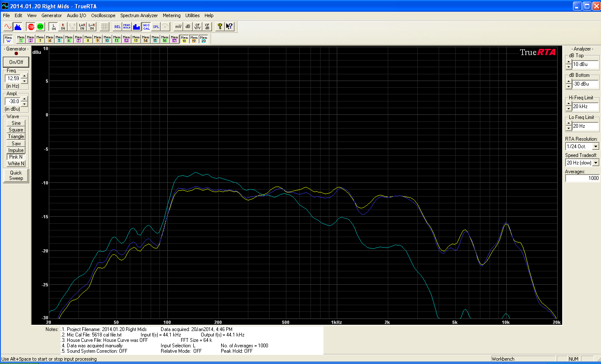The width and height of the screenshot is (601, 364).
Task: Raise the Hi Freq Limit value
Action: coord(568,104)
